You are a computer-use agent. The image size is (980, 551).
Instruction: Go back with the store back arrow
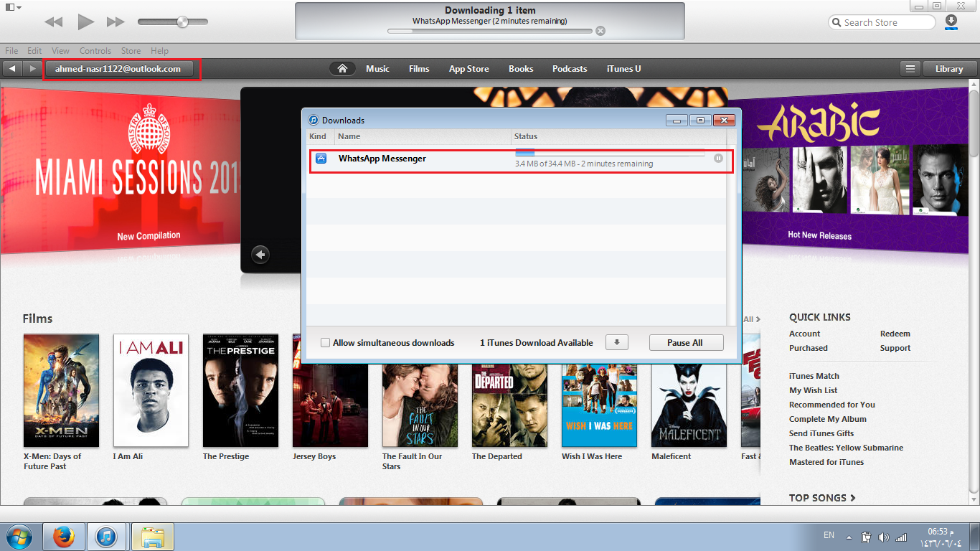click(12, 69)
